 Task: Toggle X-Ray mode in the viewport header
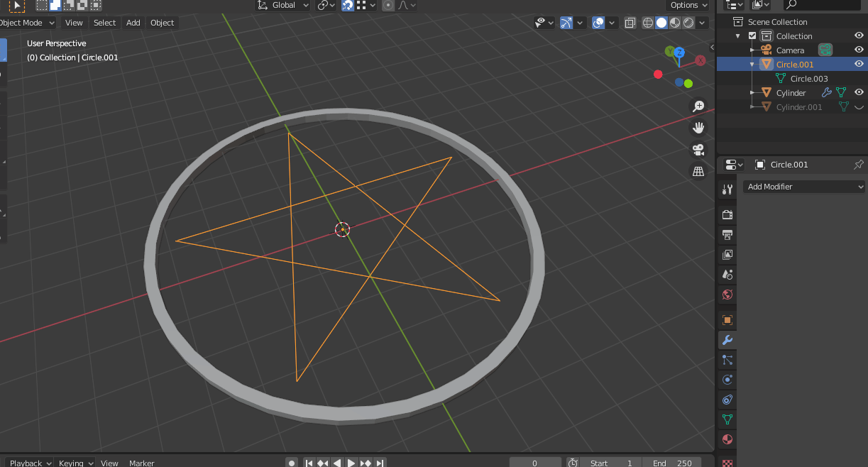[x=630, y=22]
